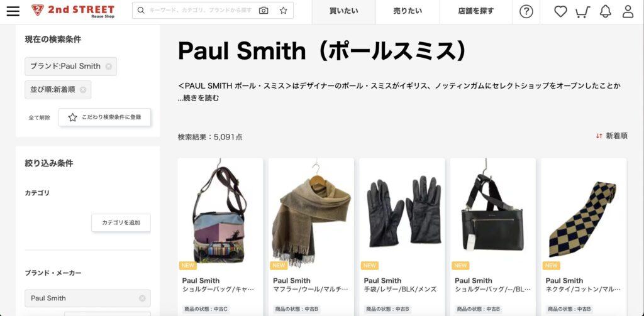This screenshot has width=644, height=316.
Task: Open the 店舗を探す tab
Action: 476,11
